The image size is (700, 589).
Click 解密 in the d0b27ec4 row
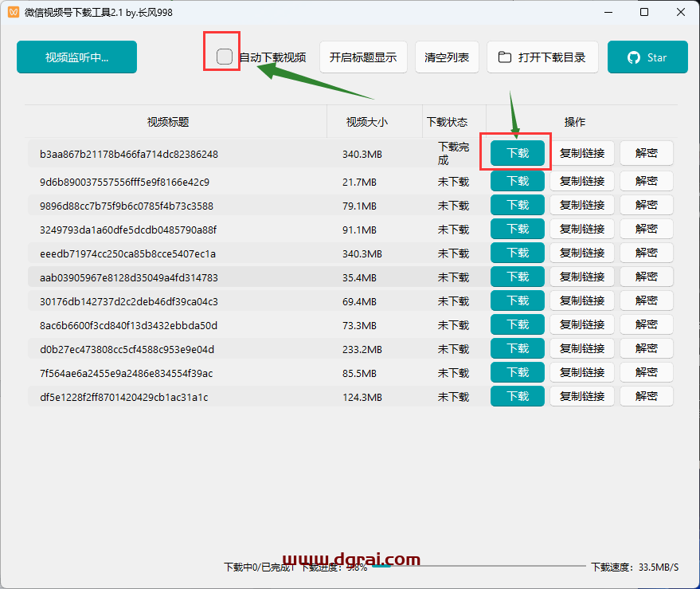click(x=647, y=348)
